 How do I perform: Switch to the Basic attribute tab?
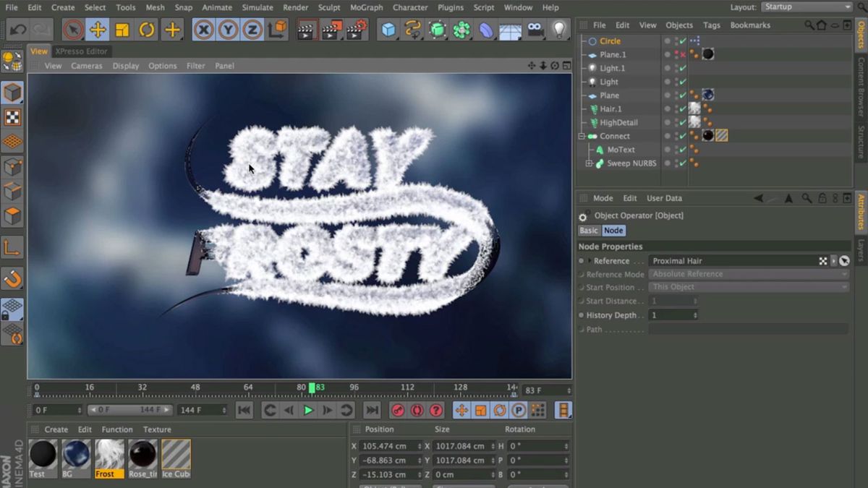click(x=589, y=231)
